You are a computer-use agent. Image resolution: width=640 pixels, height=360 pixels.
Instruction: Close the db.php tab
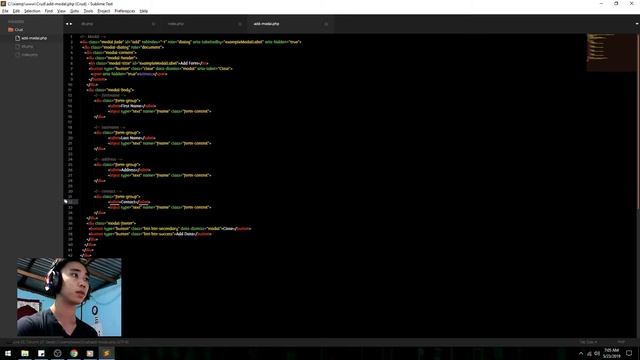[x=153, y=24]
